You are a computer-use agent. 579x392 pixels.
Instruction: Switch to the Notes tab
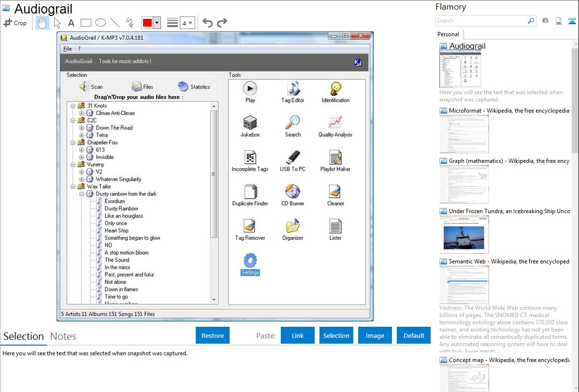pyautogui.click(x=63, y=336)
